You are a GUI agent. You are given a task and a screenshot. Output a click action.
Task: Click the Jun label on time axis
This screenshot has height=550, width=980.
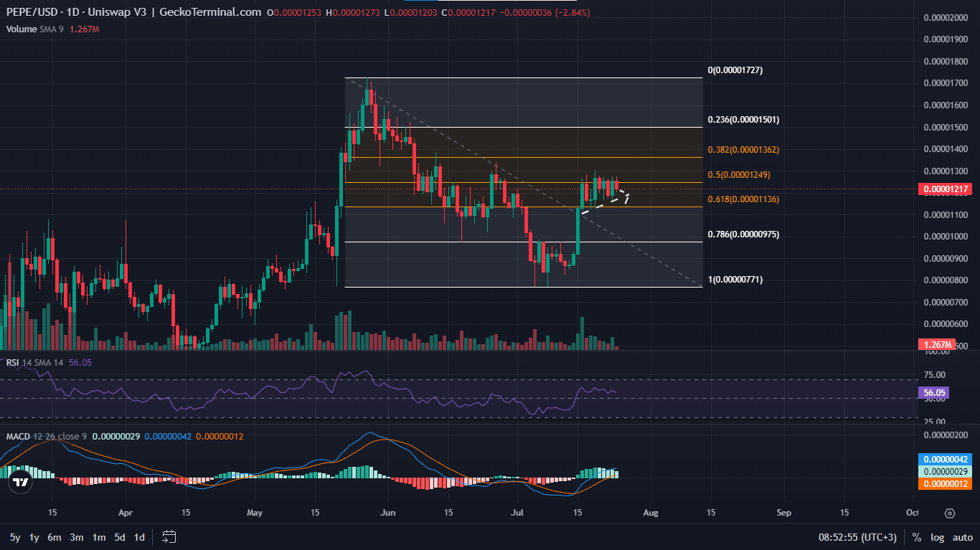[387, 513]
